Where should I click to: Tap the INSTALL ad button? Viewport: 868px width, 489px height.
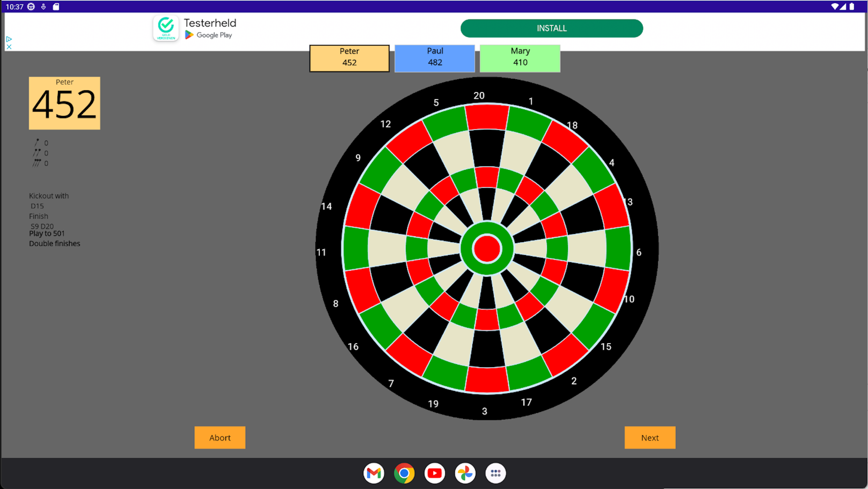click(x=551, y=28)
